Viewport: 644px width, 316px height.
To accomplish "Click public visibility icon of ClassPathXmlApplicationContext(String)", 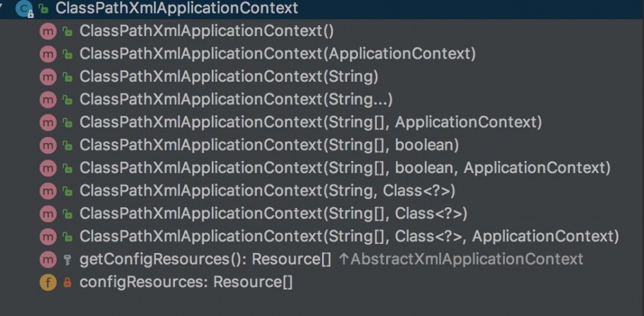I will coord(67,77).
